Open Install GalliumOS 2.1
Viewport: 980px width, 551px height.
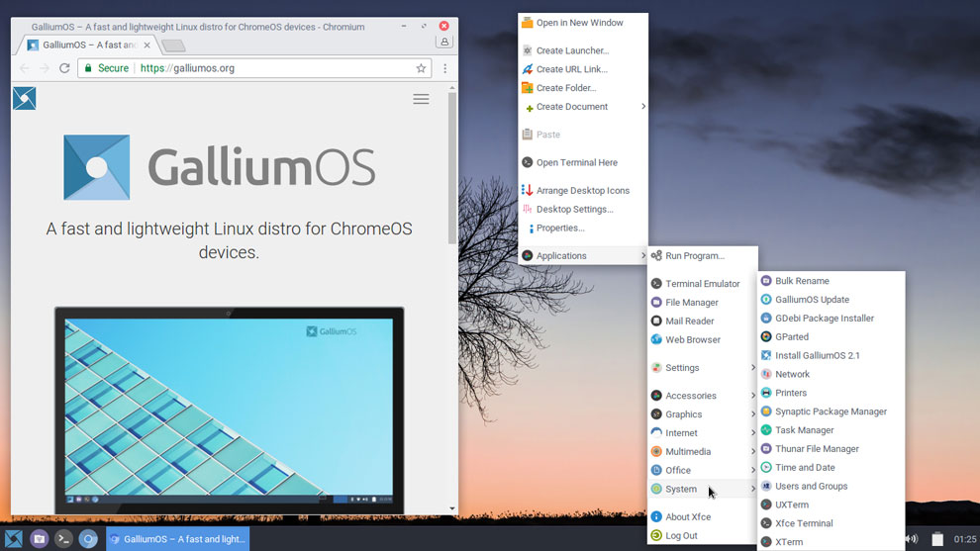[x=831, y=355]
